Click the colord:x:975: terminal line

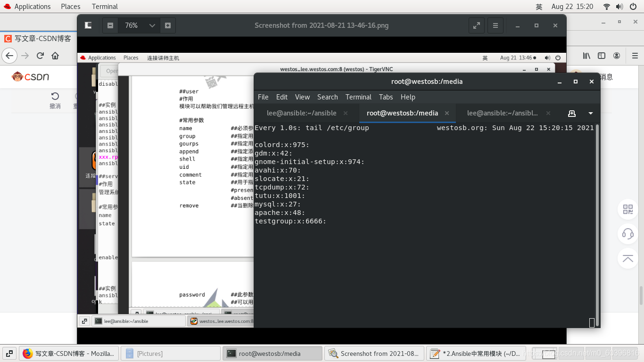pyautogui.click(x=282, y=145)
